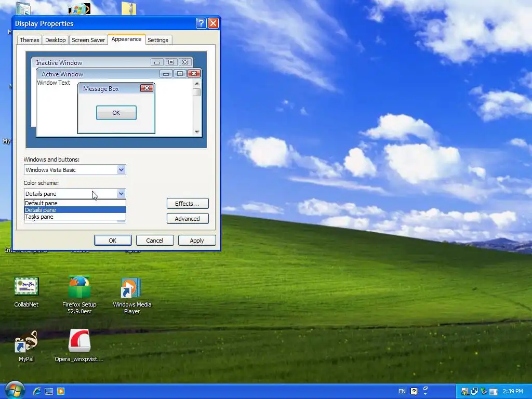Click the preview Message Box close icon
The height and width of the screenshot is (399, 532).
(147, 88)
